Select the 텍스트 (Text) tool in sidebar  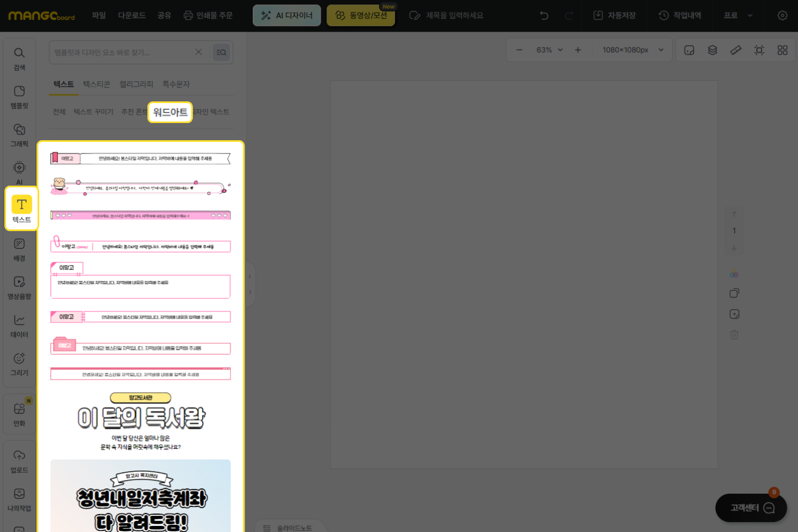click(22, 209)
